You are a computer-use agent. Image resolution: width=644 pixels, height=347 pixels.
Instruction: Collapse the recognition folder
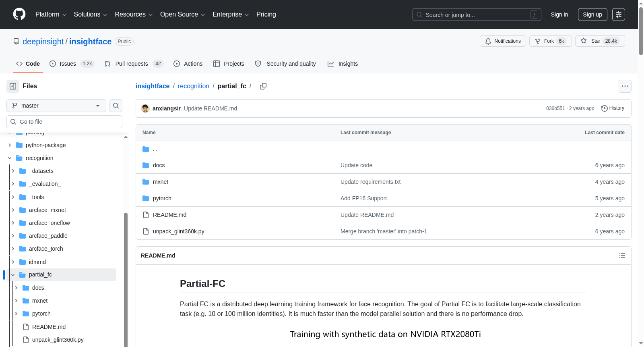pos(10,158)
